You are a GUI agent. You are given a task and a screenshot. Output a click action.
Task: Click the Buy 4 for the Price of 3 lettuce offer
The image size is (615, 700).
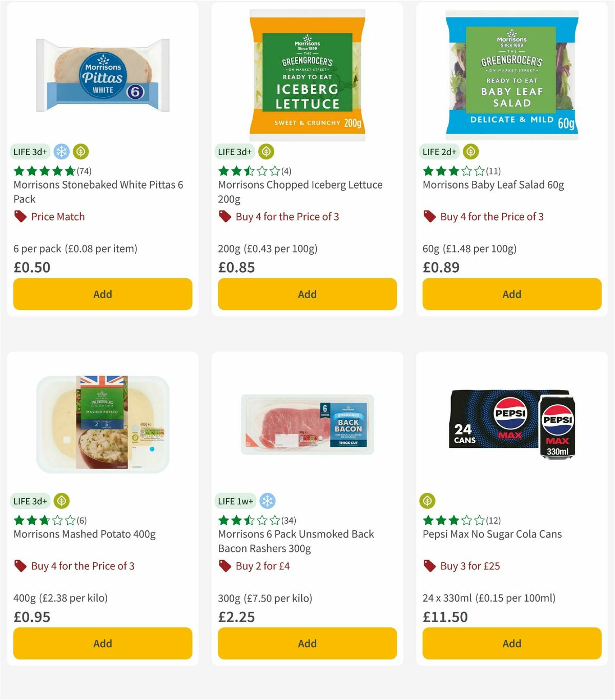(286, 216)
